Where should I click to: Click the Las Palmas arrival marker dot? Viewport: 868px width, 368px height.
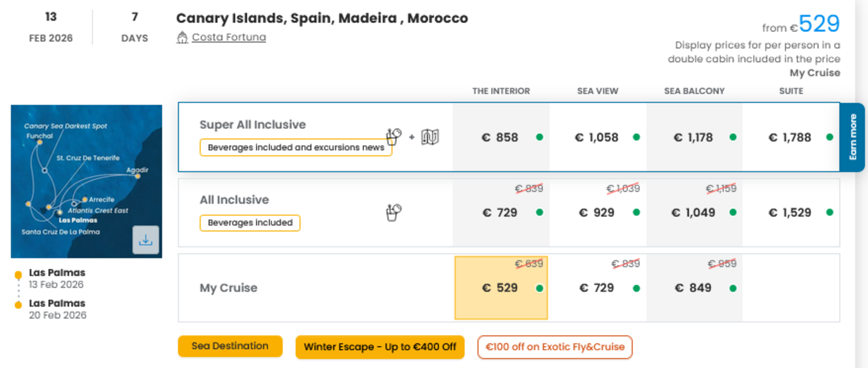(18, 305)
